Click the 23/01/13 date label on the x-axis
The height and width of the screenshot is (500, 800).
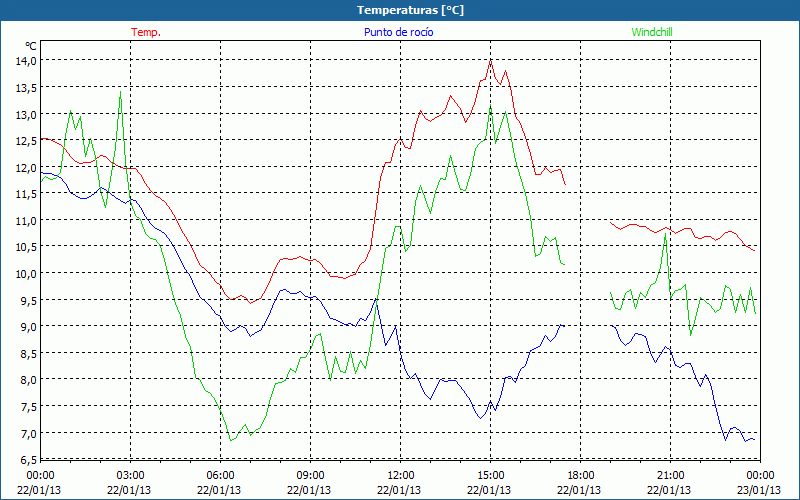click(x=759, y=490)
